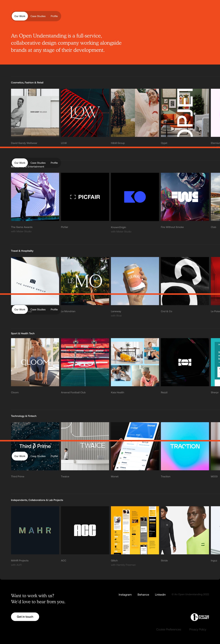Select Our Work tab in orange hero header

tap(20, 16)
